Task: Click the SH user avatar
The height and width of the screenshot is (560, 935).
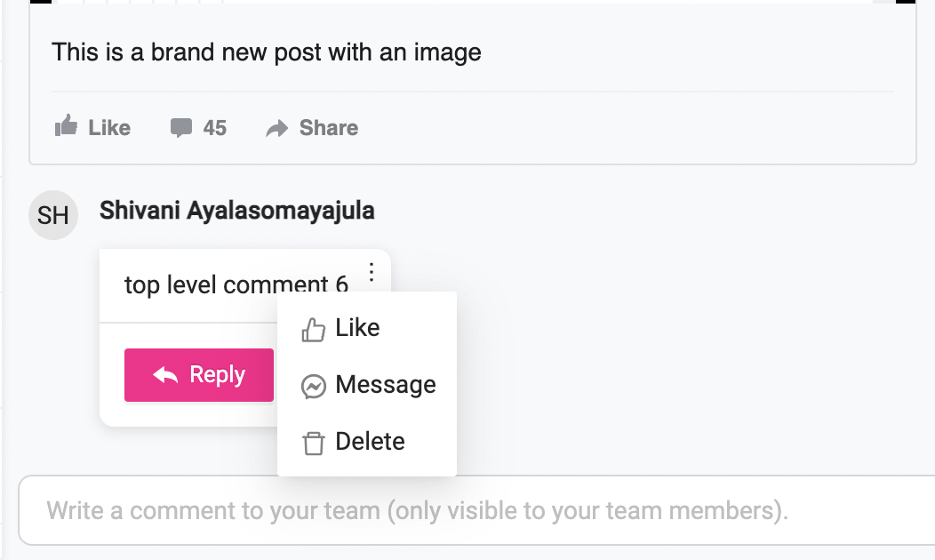Action: (x=53, y=216)
